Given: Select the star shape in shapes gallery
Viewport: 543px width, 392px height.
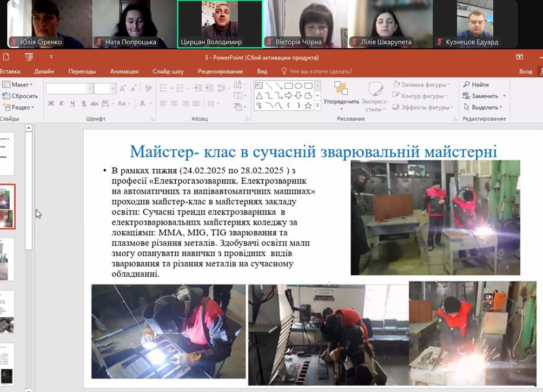Looking at the screenshot, I should coord(308,105).
